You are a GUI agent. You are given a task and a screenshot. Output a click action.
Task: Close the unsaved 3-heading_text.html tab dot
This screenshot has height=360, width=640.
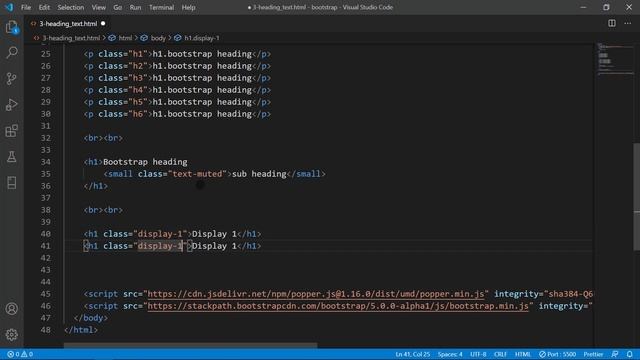103,24
